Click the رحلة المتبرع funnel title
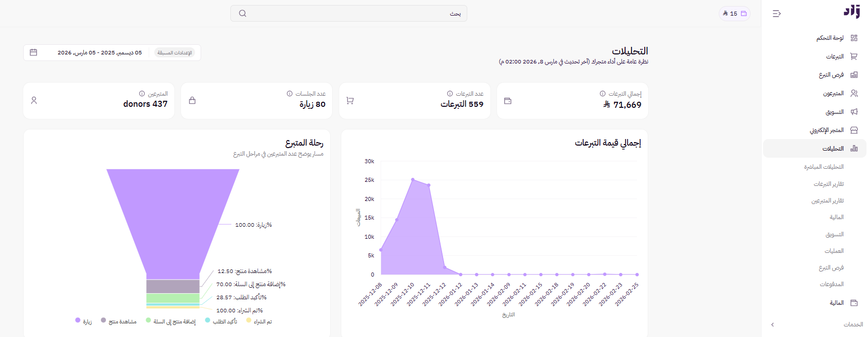This screenshot has width=868, height=337. click(304, 143)
